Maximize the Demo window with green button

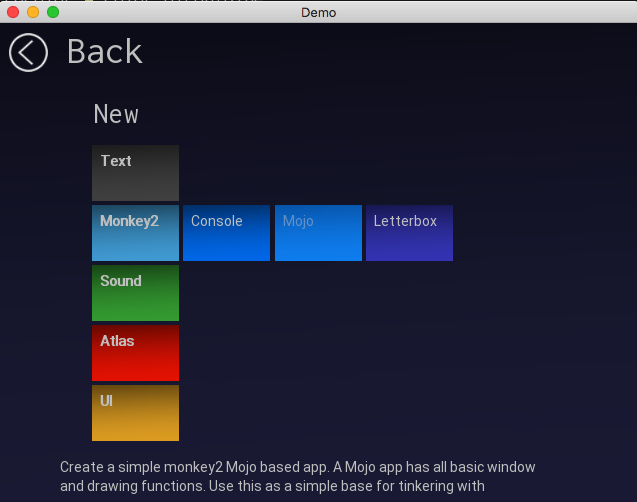[x=53, y=12]
